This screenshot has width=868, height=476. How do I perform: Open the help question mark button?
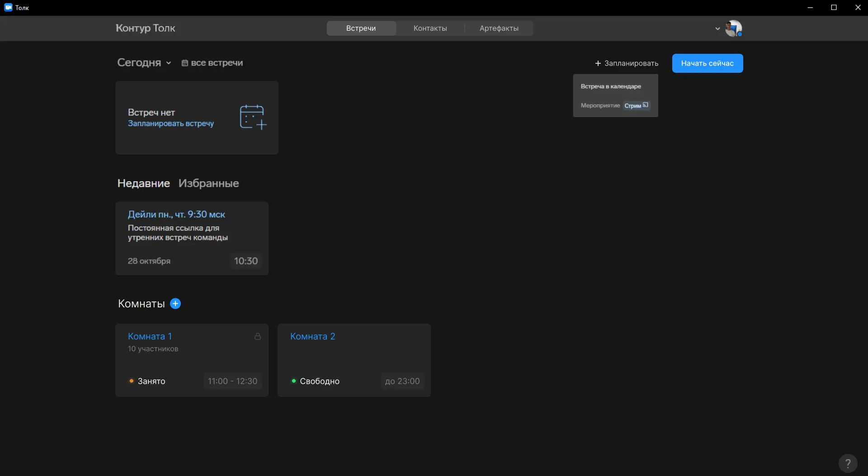tap(848, 463)
